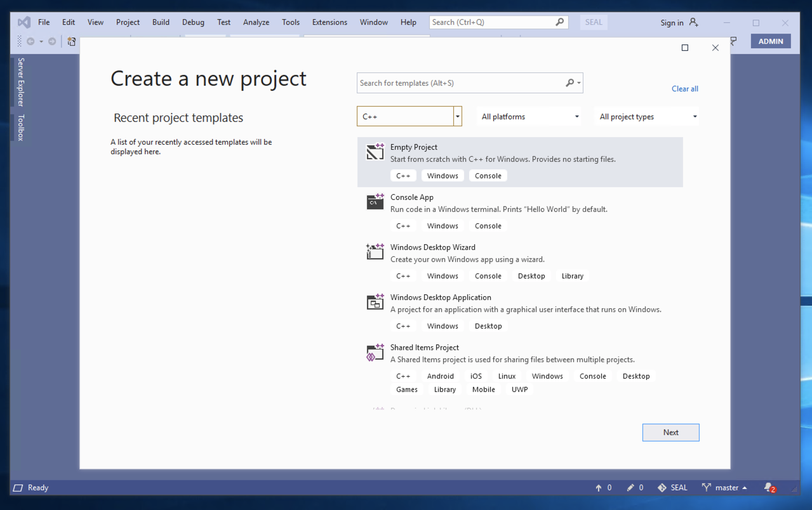Open the Window menu
The image size is (812, 510).
(373, 22)
